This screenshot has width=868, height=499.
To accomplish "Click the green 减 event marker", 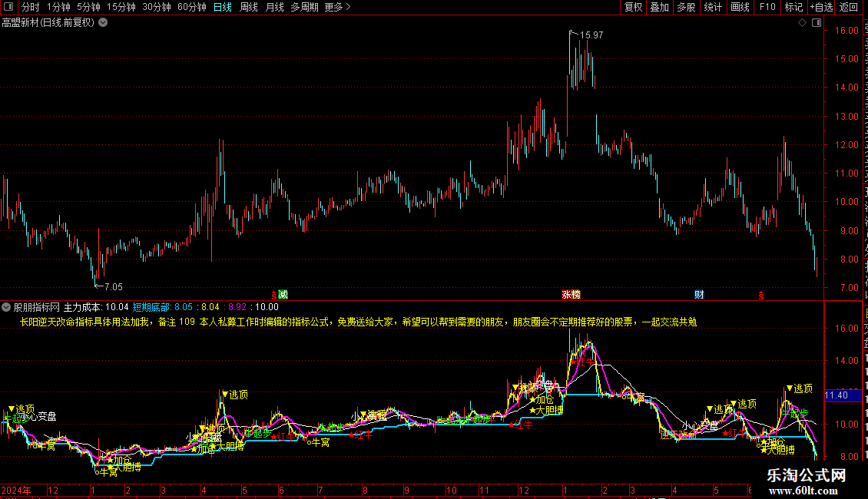I will tap(283, 295).
